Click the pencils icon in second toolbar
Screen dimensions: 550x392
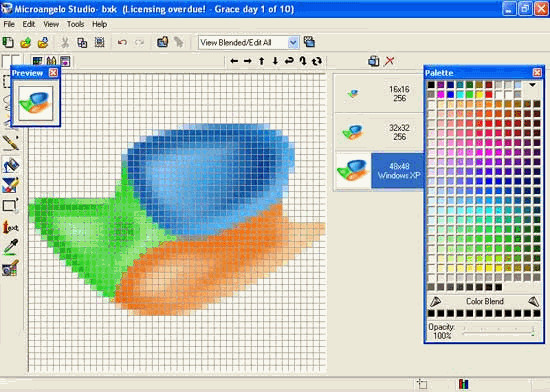51,61
